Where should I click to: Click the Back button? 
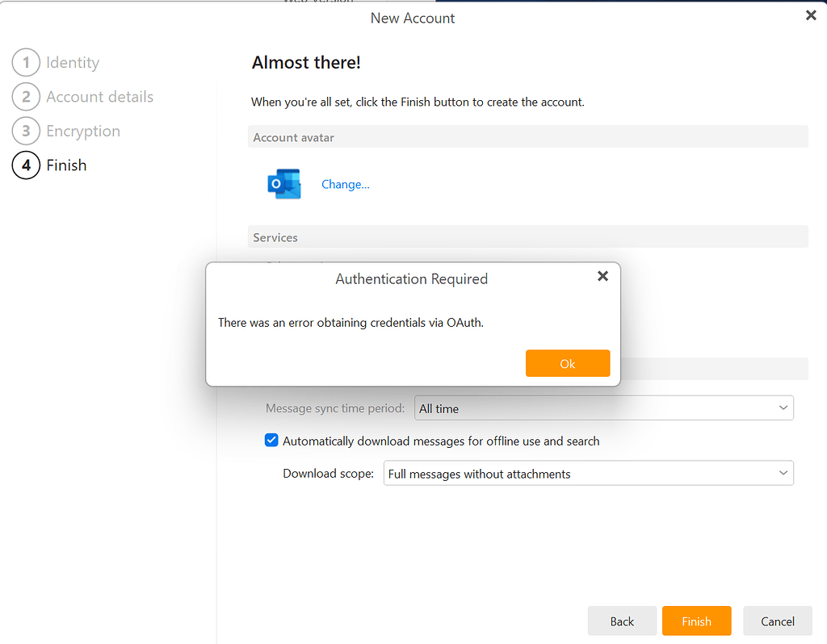(622, 621)
